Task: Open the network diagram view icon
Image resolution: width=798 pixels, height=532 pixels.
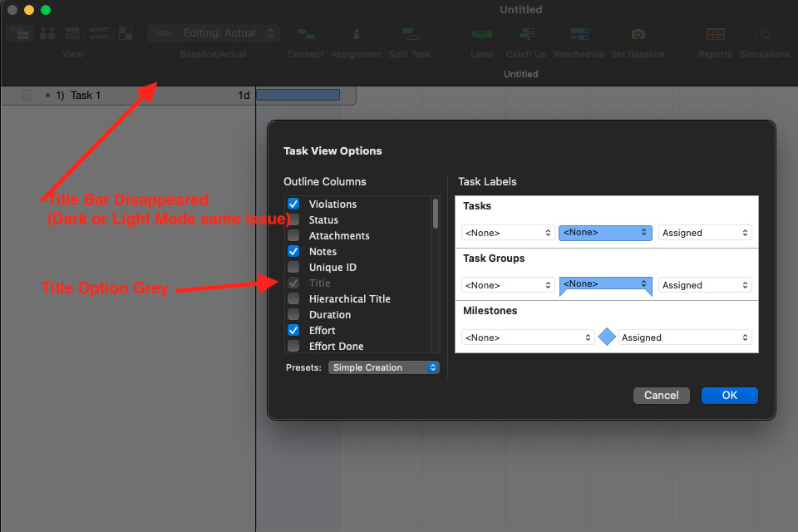Action: tap(99, 33)
